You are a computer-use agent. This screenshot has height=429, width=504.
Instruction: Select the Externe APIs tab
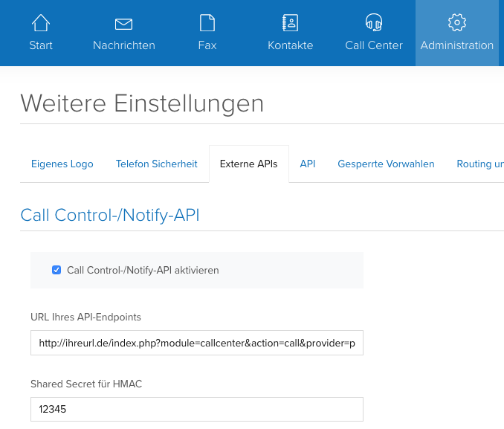(x=249, y=164)
